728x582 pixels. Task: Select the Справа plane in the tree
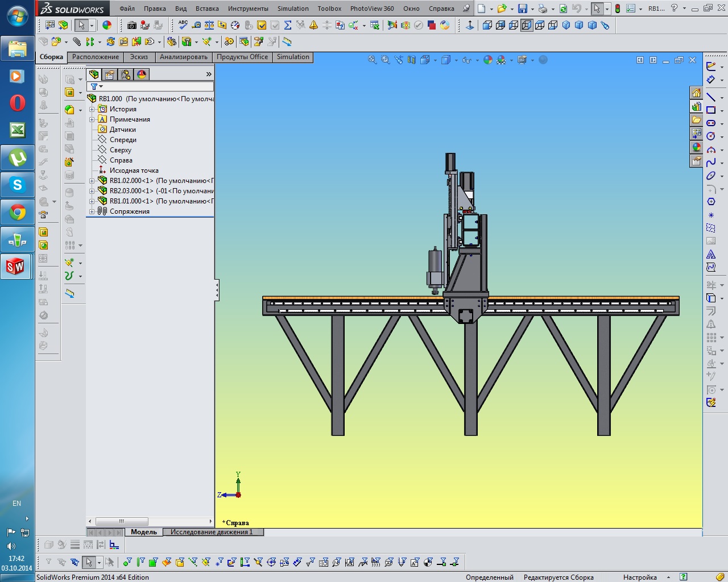pos(121,160)
